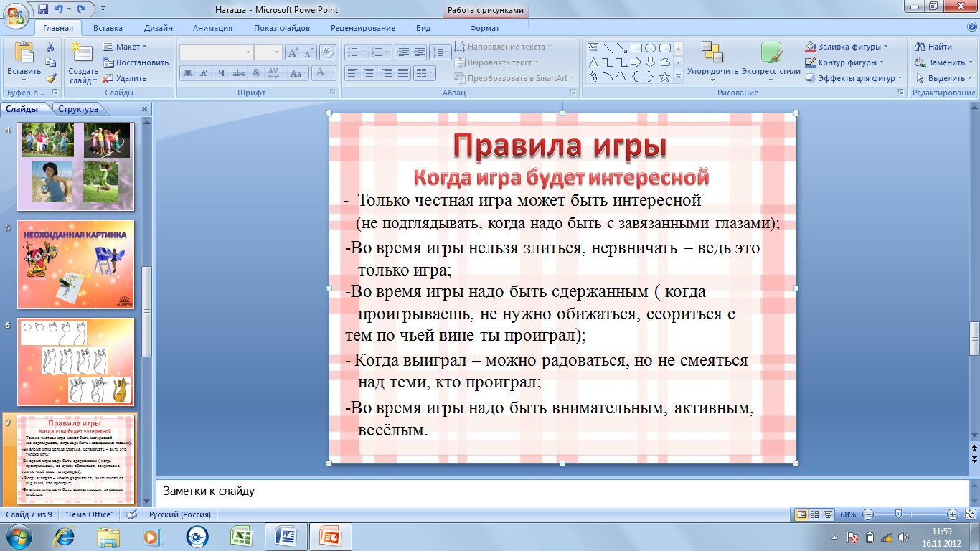Select the right arrow block shape
This screenshot has height=551, width=980.
click(x=636, y=62)
